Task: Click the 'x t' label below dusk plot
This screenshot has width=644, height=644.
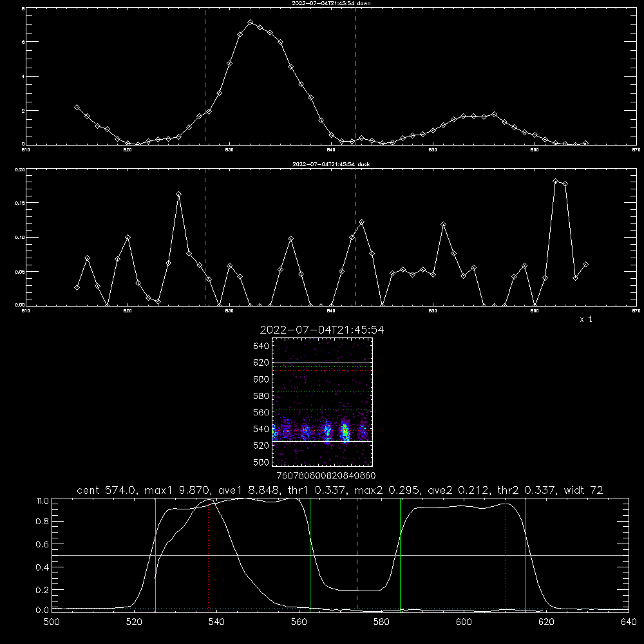Action: tap(585, 319)
